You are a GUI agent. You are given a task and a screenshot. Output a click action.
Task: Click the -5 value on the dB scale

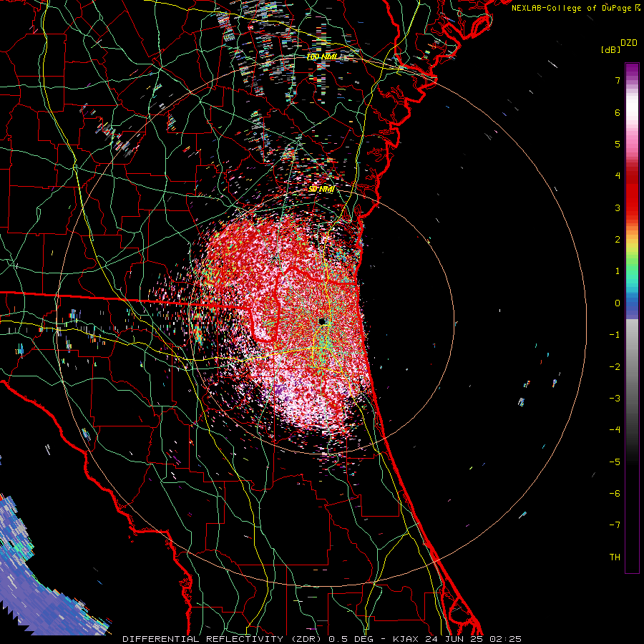[615, 462]
